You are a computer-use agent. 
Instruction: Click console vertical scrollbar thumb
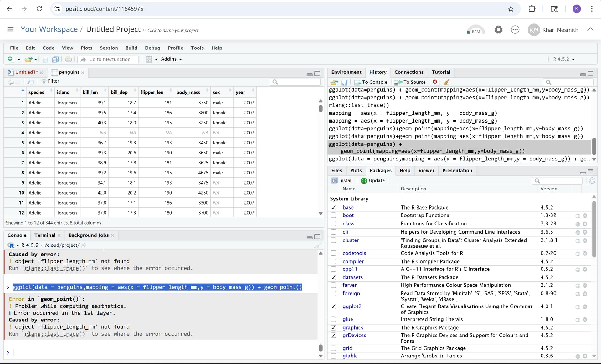click(321, 348)
